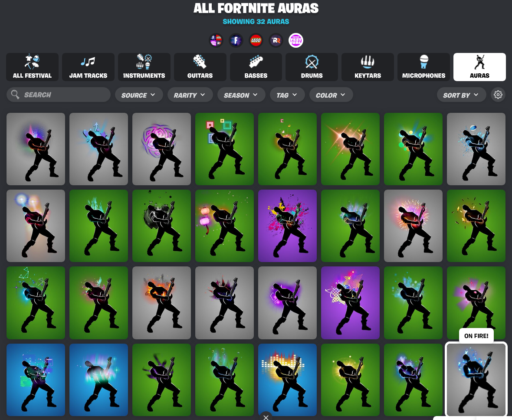Select the all game modes round icon
This screenshot has width=512, height=420.
pyautogui.click(x=216, y=40)
